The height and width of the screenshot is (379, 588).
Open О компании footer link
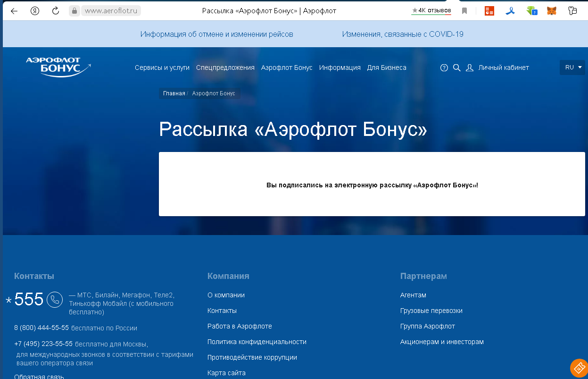[x=226, y=295]
